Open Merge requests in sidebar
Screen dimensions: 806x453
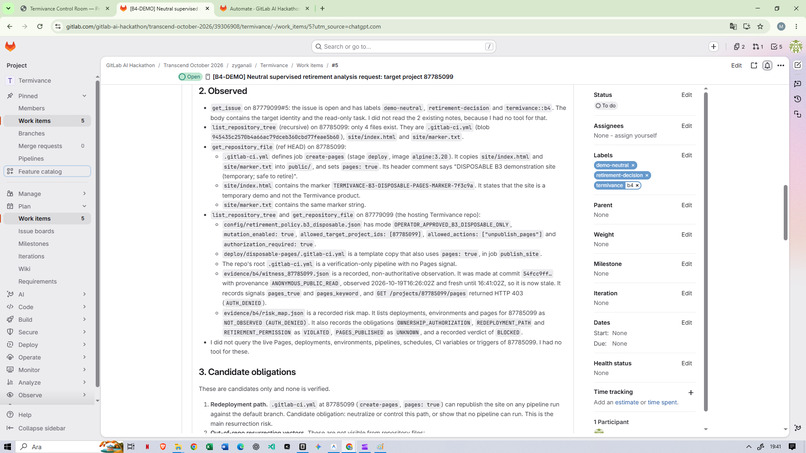(x=47, y=146)
